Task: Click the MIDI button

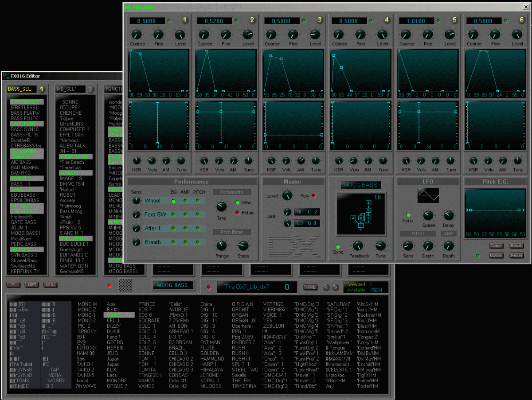Action: [x=51, y=284]
